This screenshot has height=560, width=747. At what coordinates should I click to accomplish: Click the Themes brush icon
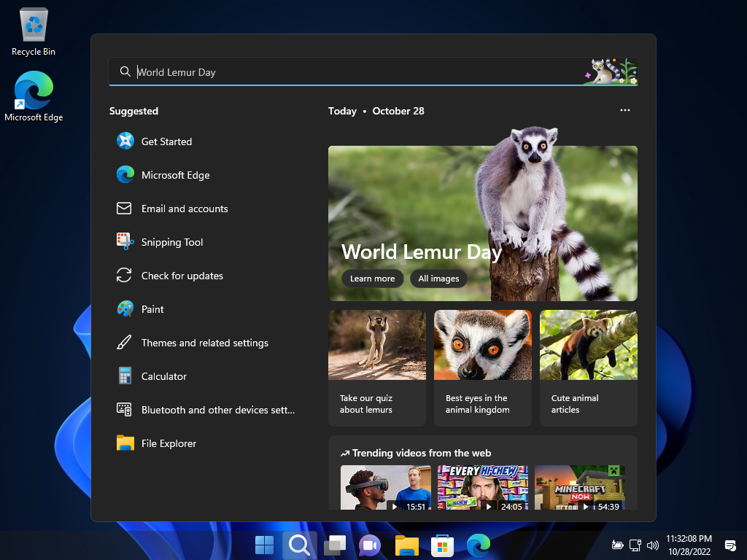coord(124,343)
